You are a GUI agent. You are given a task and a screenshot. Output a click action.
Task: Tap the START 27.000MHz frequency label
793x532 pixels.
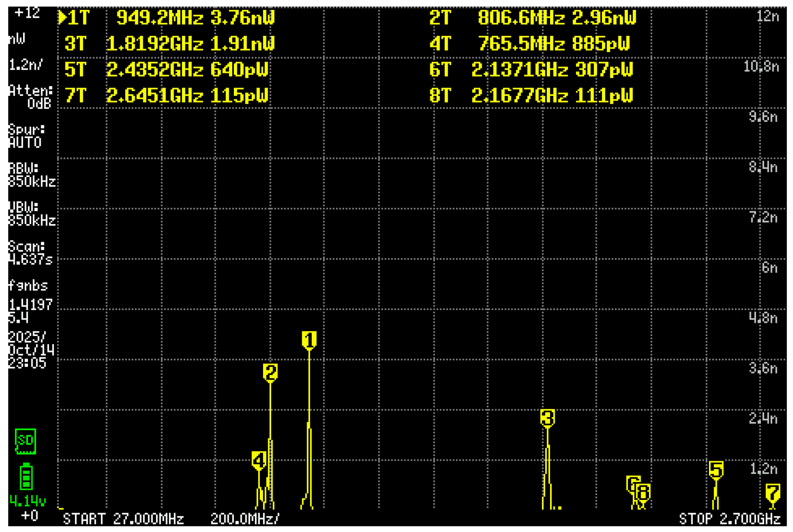pos(123,519)
